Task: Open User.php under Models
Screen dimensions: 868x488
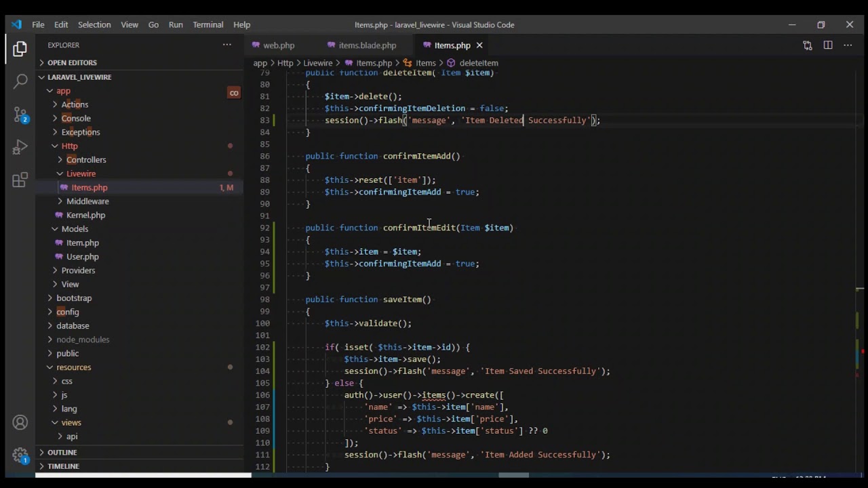Action: (82, 257)
